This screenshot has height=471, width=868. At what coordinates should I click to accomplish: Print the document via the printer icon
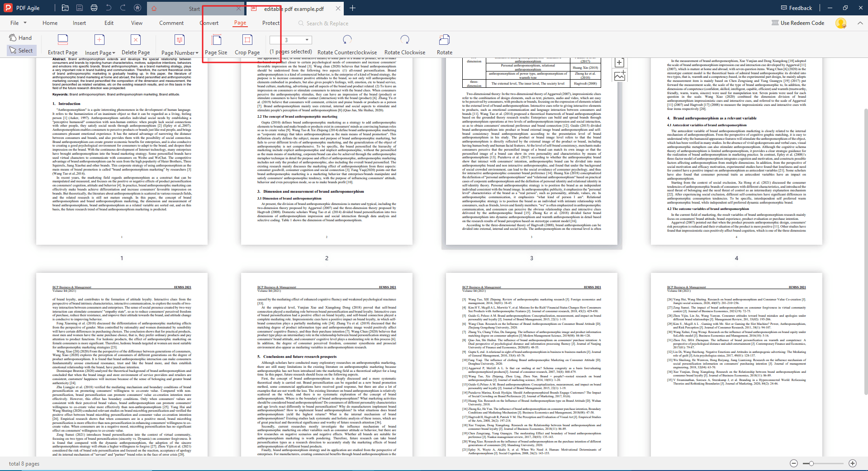pyautogui.click(x=94, y=8)
